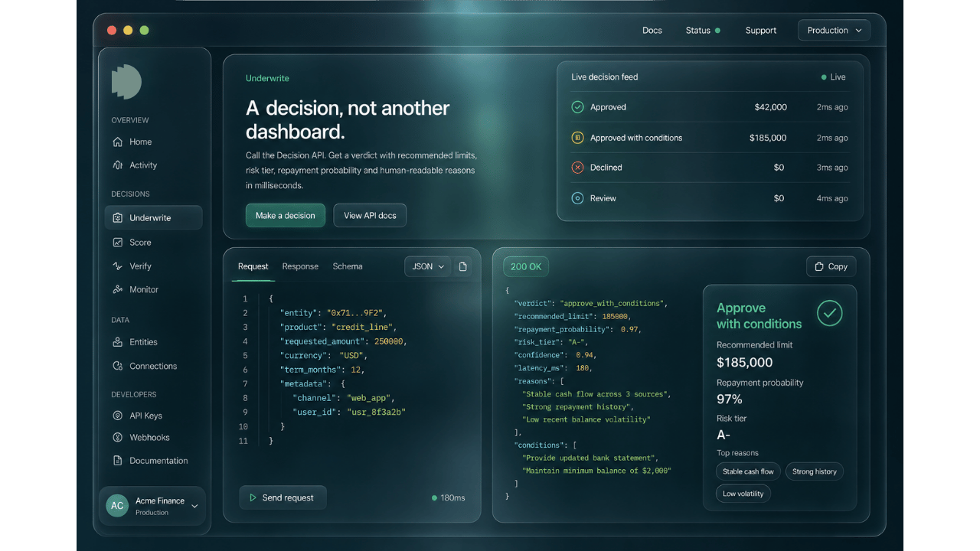Image resolution: width=980 pixels, height=551 pixels.
Task: Click the red Declined X icon
Action: [x=578, y=168]
